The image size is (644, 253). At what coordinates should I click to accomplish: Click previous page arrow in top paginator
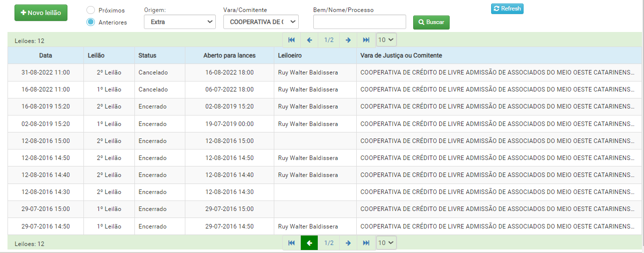coord(309,40)
